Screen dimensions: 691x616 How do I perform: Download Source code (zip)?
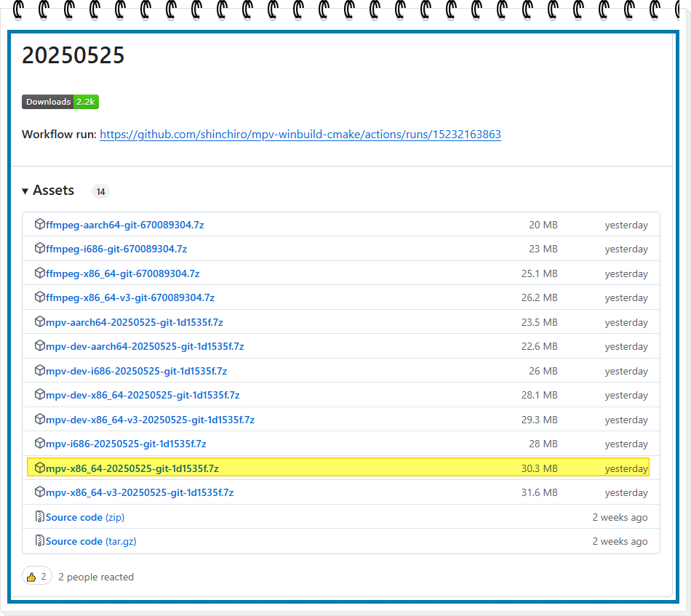click(x=85, y=517)
